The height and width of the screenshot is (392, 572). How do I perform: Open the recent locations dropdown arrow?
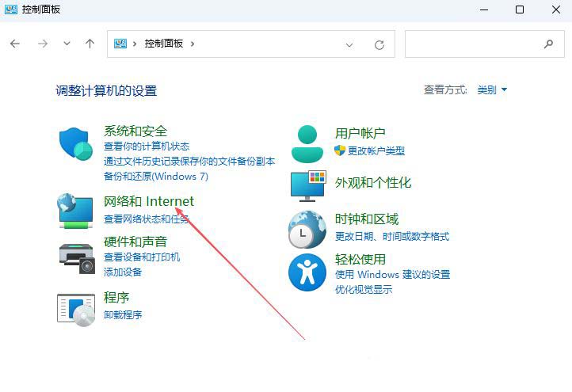click(67, 44)
